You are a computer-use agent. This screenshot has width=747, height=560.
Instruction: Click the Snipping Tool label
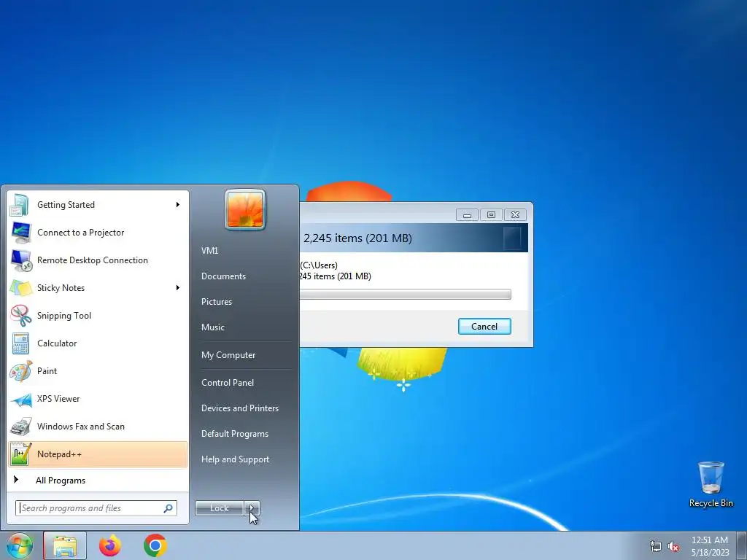64,316
